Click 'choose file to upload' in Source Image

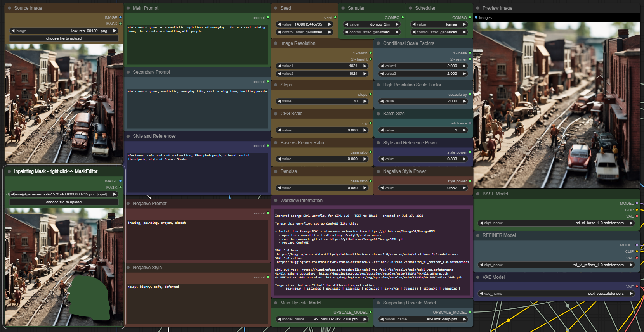click(x=64, y=38)
